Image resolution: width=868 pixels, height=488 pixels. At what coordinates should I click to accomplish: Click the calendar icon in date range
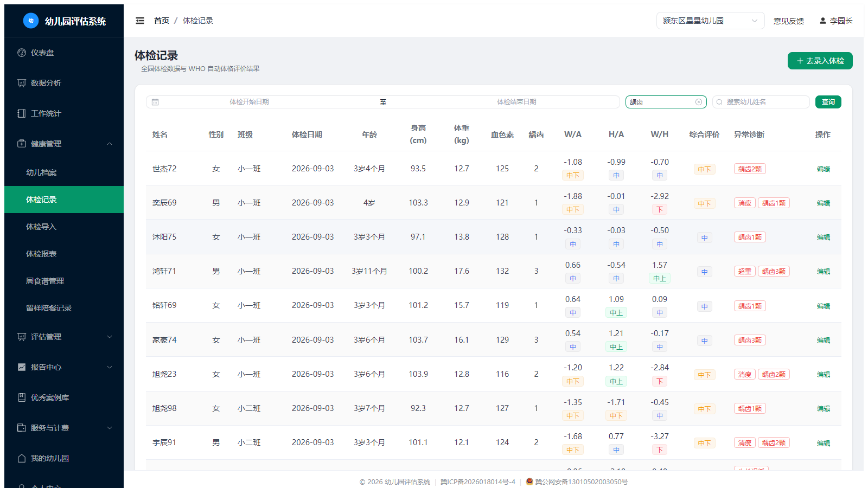(x=155, y=102)
